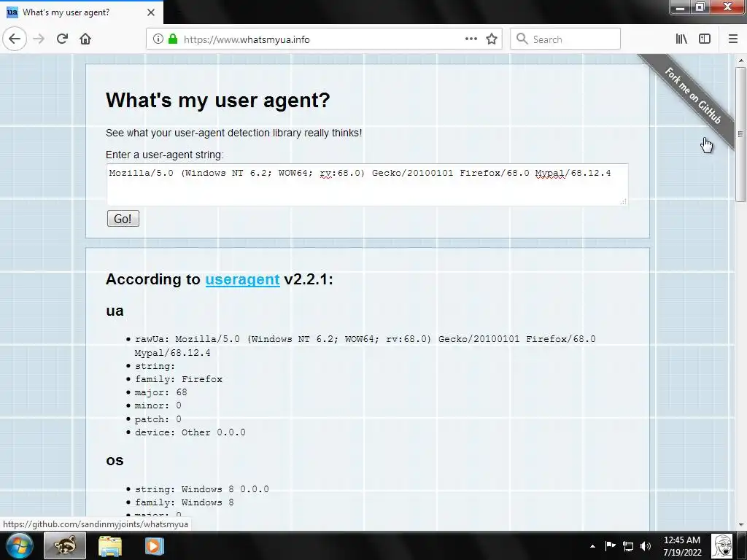Viewport: 747px width, 560px height.
Task: Select the What's my user agent tab
Action: 82,12
